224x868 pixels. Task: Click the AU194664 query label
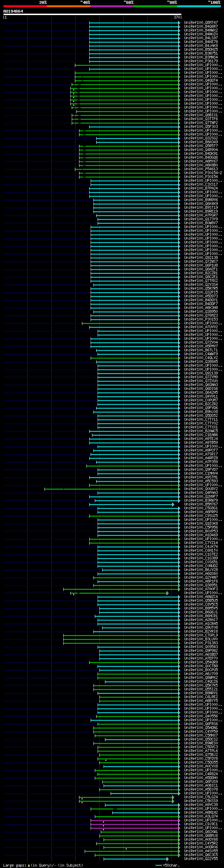13,11
